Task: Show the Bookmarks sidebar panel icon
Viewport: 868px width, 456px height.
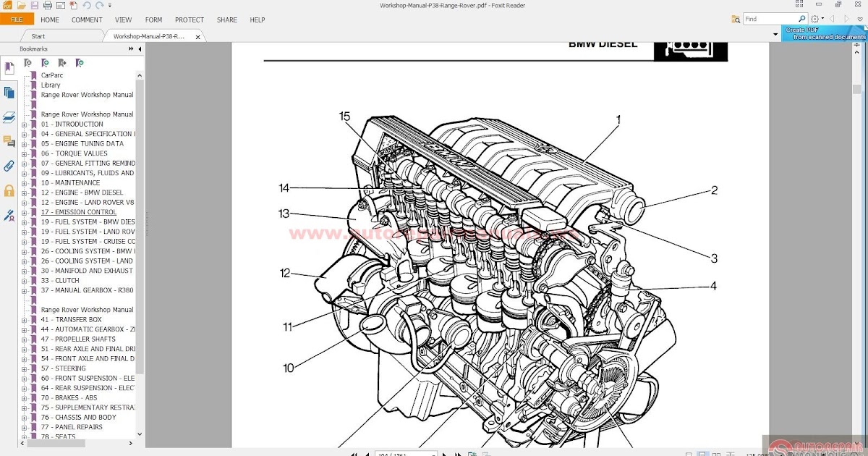Action: pos(9,69)
